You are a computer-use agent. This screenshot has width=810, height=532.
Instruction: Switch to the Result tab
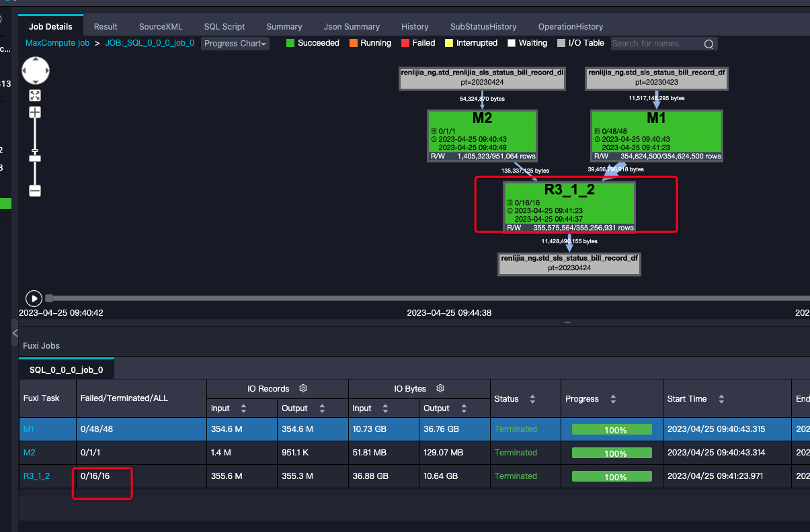(106, 26)
